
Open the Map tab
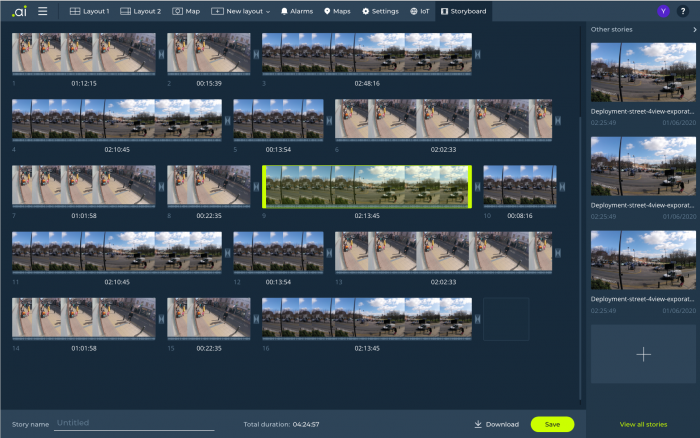point(186,11)
